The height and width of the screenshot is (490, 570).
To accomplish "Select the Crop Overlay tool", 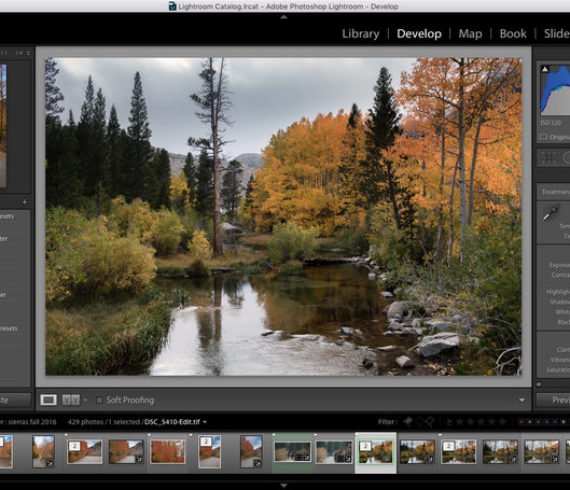I will (548, 158).
